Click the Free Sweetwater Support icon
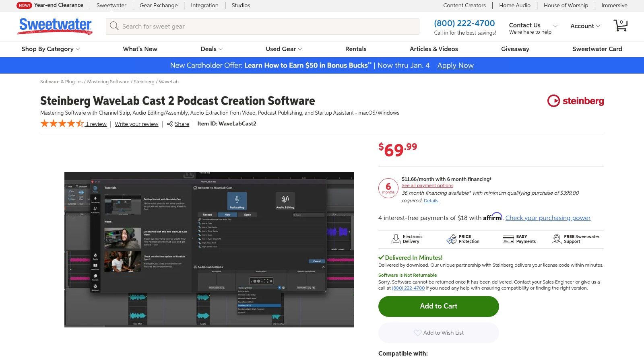644x362 pixels. pos(557,239)
